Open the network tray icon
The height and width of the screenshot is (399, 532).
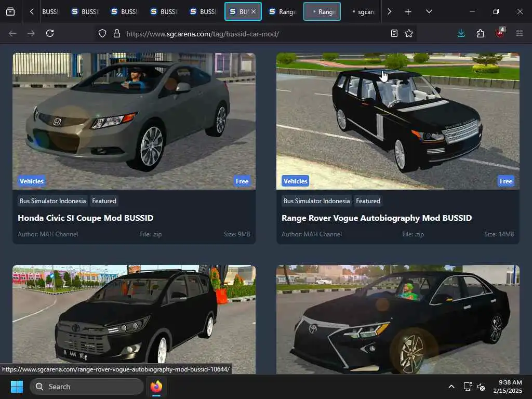point(468,387)
